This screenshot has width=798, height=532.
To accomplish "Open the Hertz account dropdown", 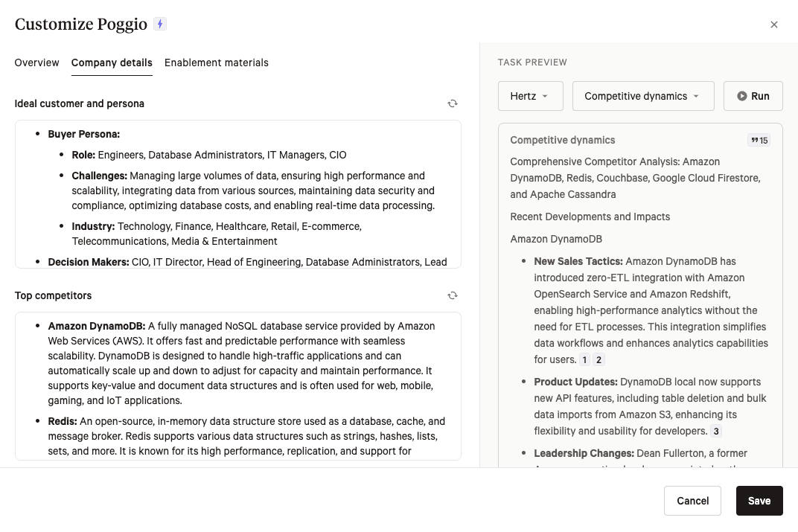I will coord(530,96).
